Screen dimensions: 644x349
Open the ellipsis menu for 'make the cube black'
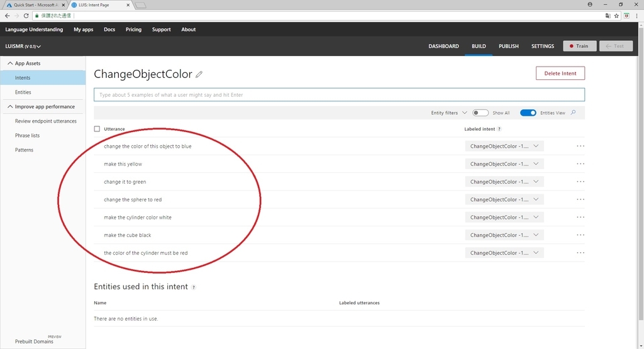click(580, 235)
